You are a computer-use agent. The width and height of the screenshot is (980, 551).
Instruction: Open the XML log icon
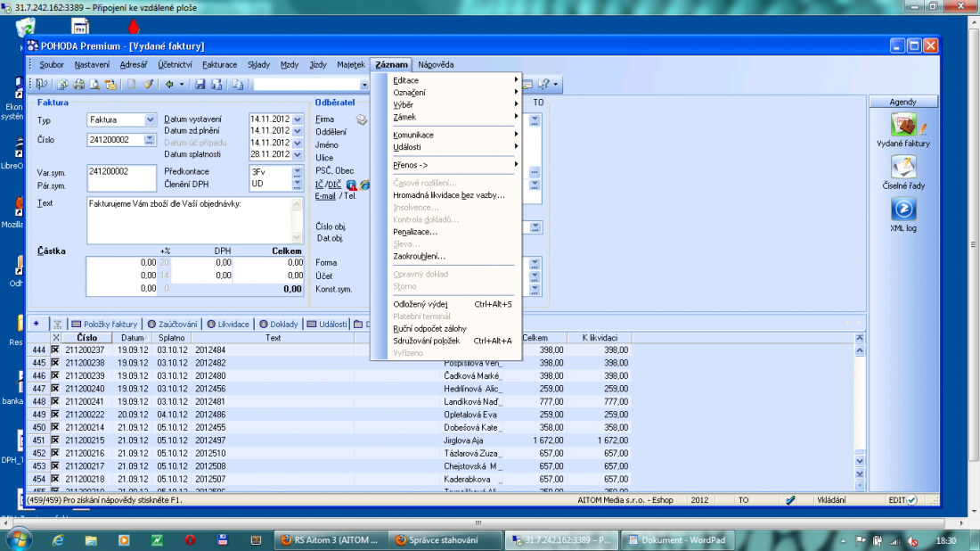pos(902,210)
